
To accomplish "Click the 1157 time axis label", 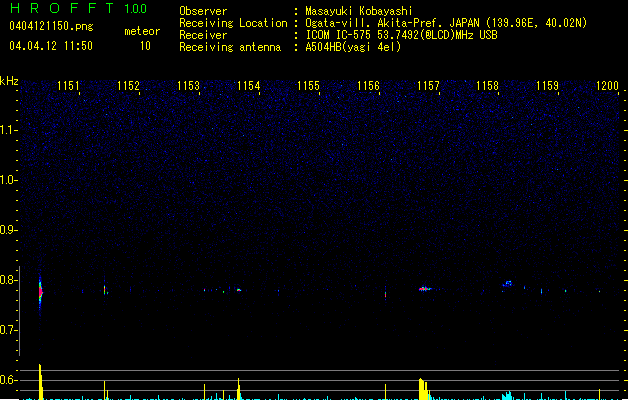I will (428, 86).
